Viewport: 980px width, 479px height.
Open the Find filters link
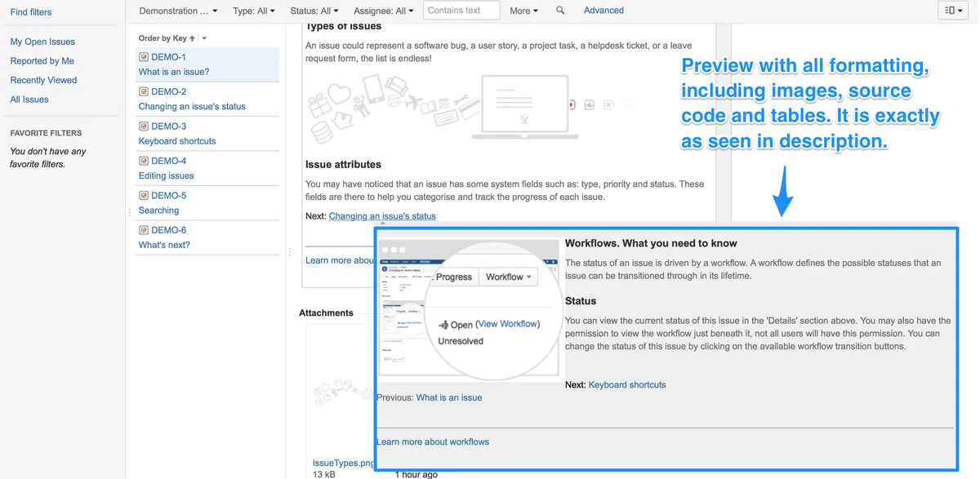point(31,12)
